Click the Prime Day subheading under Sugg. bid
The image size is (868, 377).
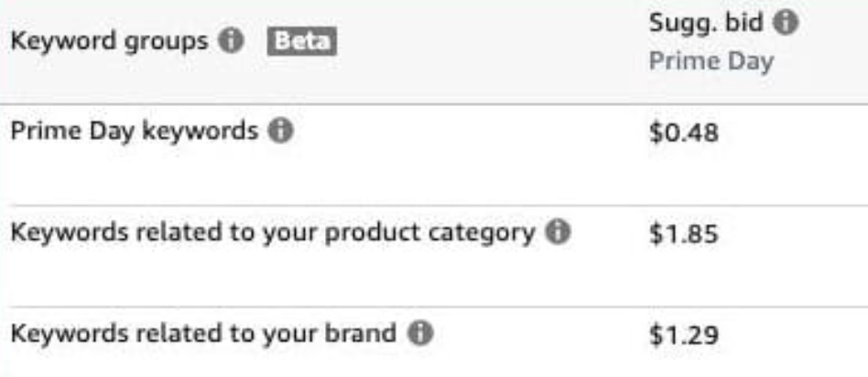click(712, 63)
